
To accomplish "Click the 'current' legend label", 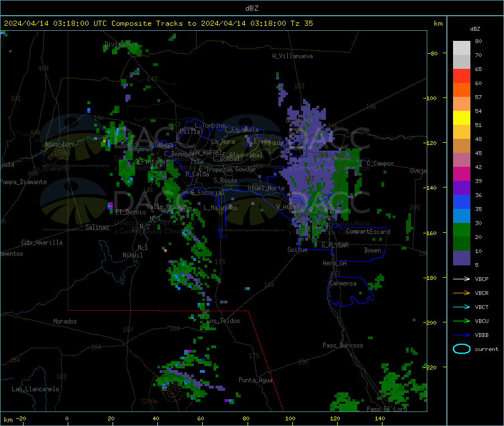I will 487,349.
